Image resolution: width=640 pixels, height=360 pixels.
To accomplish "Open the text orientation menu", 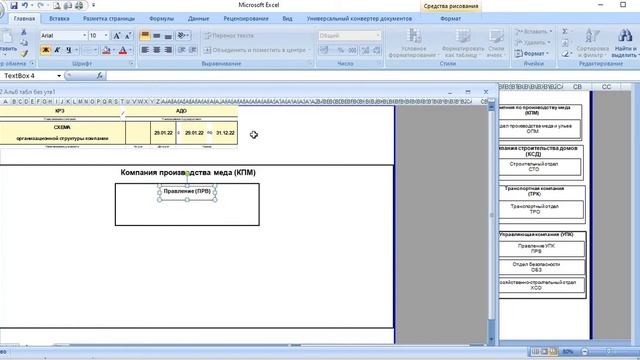I will click(x=183, y=36).
